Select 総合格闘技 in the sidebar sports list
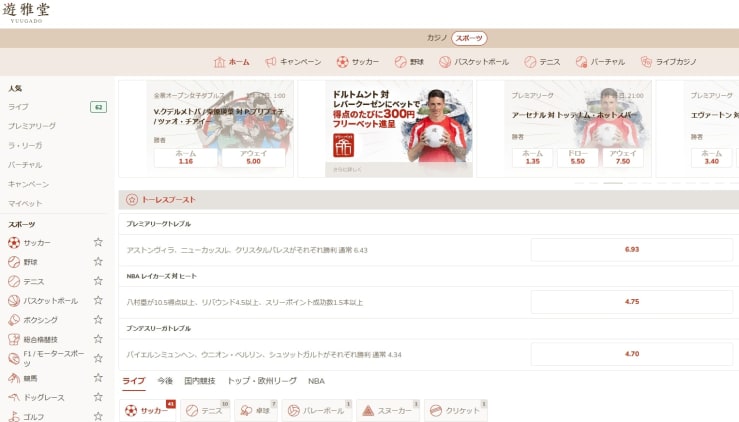739x422 pixels. [x=41, y=339]
